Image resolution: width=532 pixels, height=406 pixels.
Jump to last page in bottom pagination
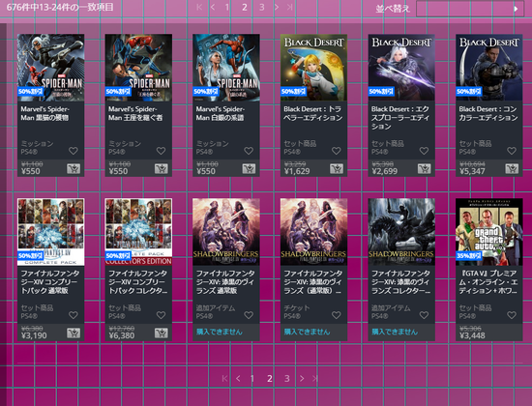315,379
